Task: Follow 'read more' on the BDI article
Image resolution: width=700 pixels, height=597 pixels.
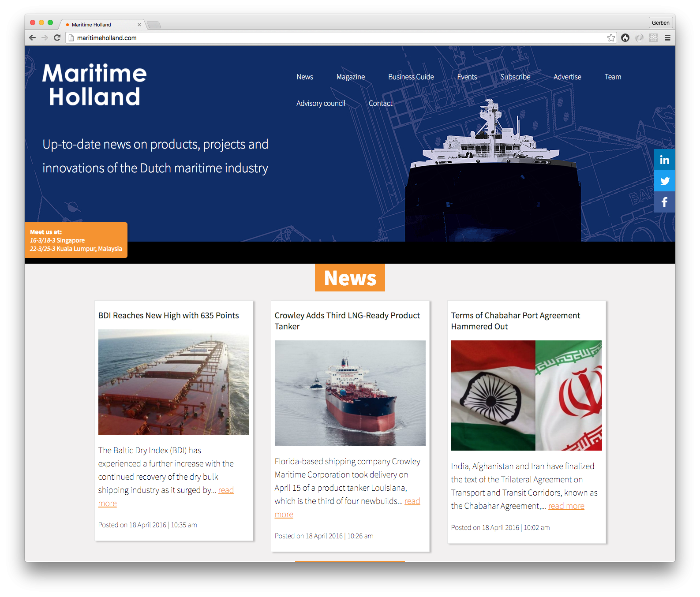Action: click(226, 490)
